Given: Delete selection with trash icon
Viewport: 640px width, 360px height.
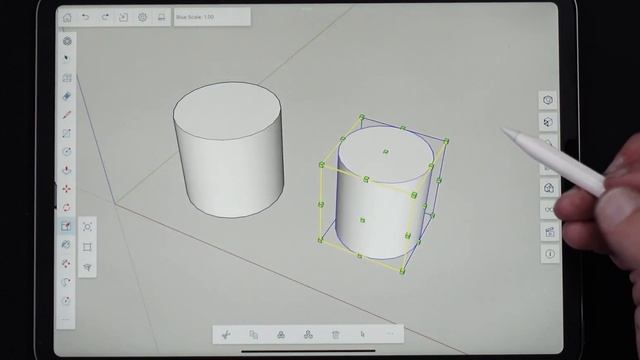Looking at the screenshot, I should (x=336, y=335).
